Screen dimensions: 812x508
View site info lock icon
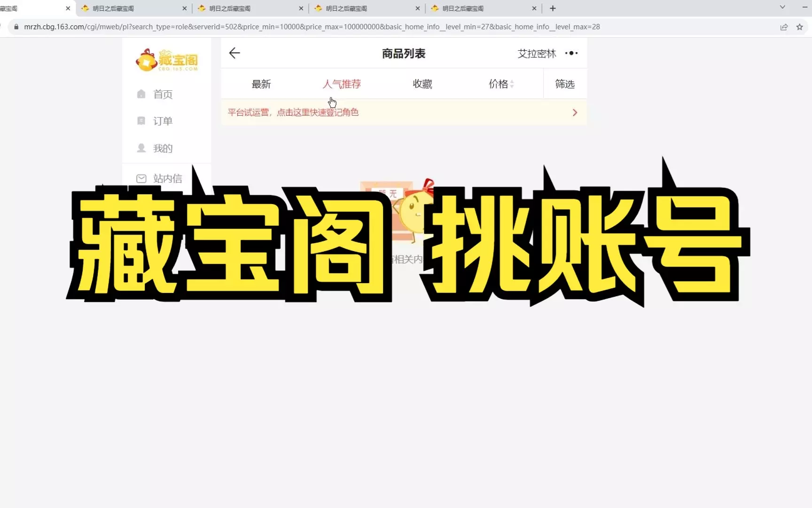click(16, 27)
